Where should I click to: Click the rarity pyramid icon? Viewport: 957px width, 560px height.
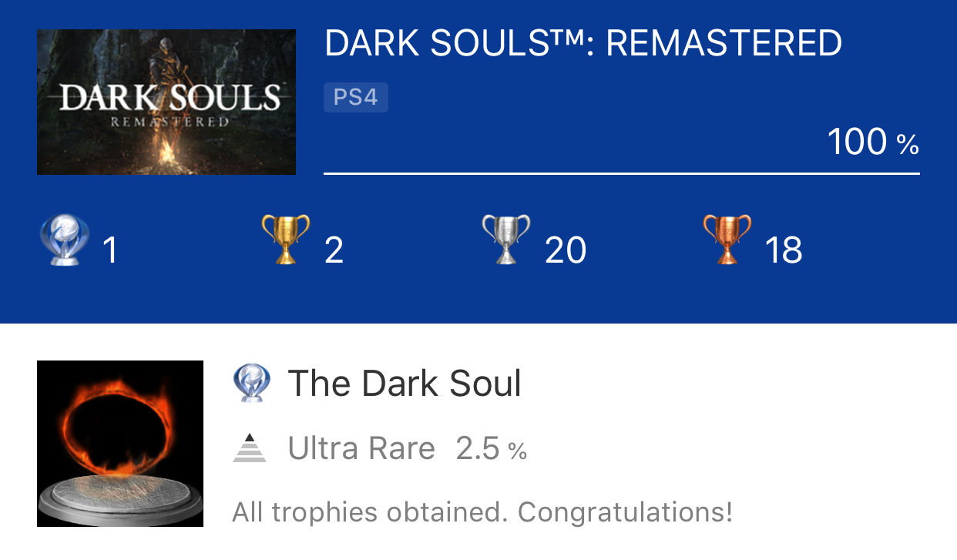tap(250, 448)
